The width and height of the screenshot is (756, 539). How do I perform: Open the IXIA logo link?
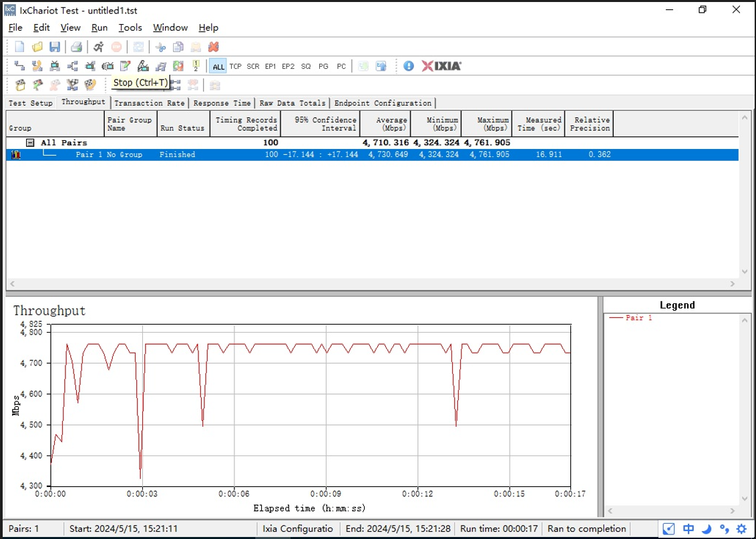(x=441, y=66)
